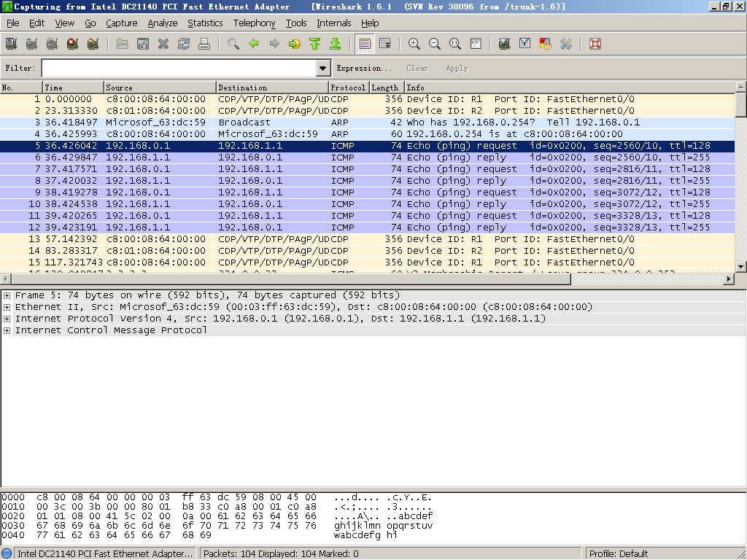Sort by the Time column header
Image resolution: width=747 pixels, height=560 pixels.
tap(74, 87)
